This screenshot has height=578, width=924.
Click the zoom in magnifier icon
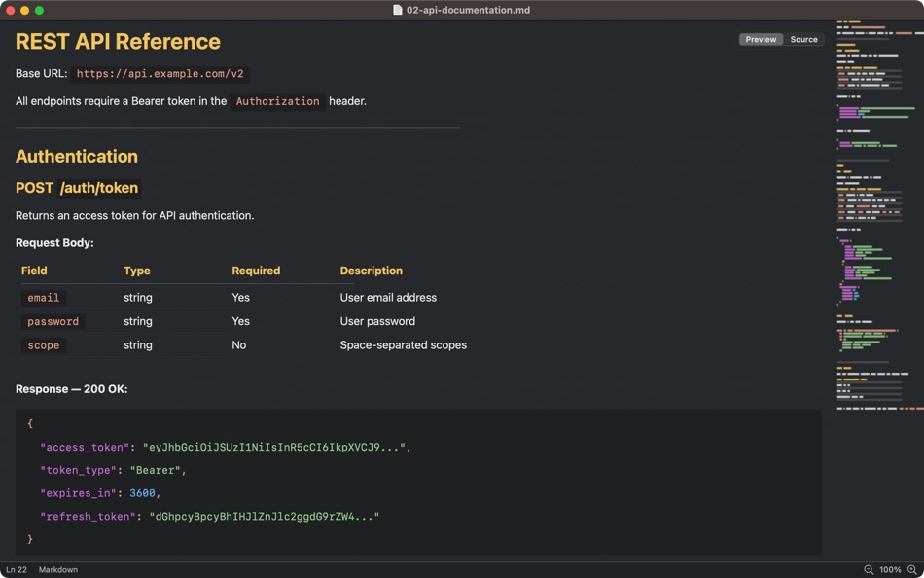[x=912, y=570]
